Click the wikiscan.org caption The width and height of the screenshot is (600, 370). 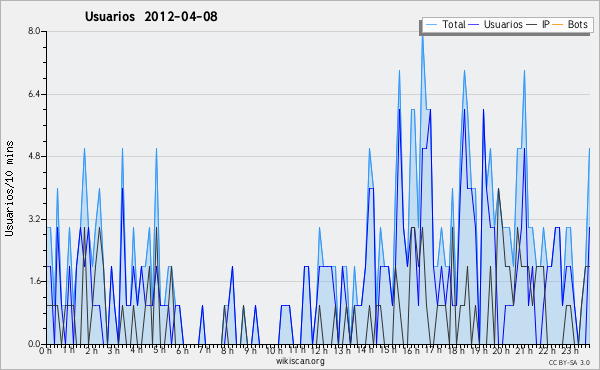click(300, 361)
